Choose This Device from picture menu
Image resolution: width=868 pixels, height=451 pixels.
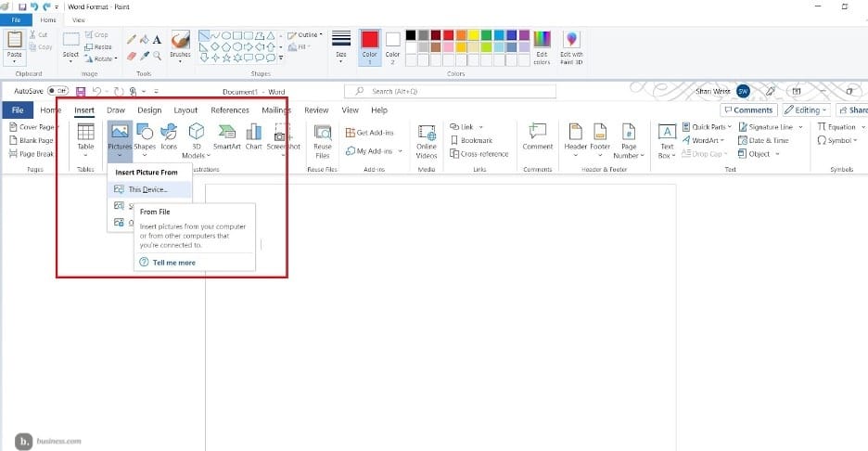pos(148,189)
